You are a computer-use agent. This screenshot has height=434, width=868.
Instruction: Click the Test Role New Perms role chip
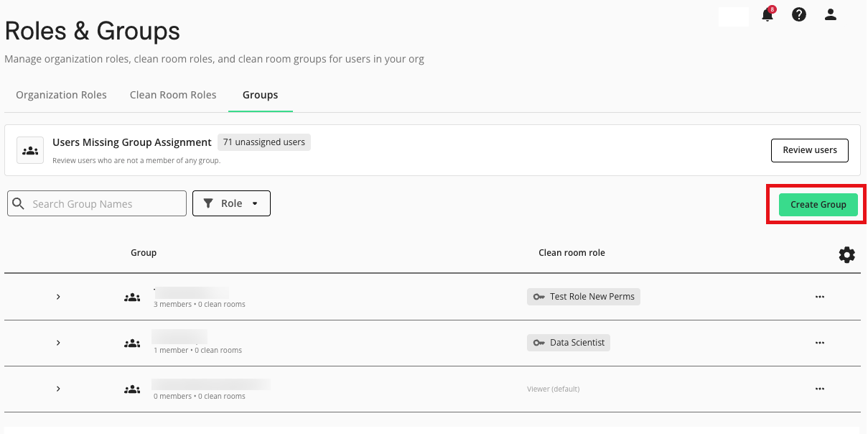tap(583, 297)
